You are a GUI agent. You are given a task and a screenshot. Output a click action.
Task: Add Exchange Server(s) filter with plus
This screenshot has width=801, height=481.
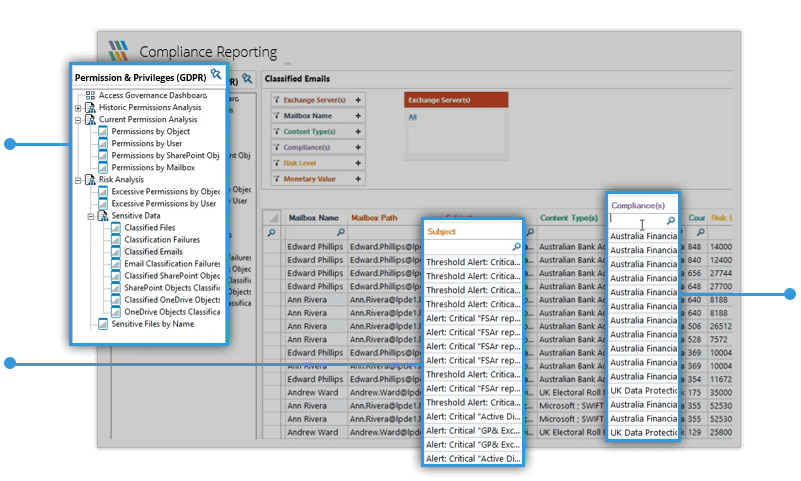pos(358,100)
